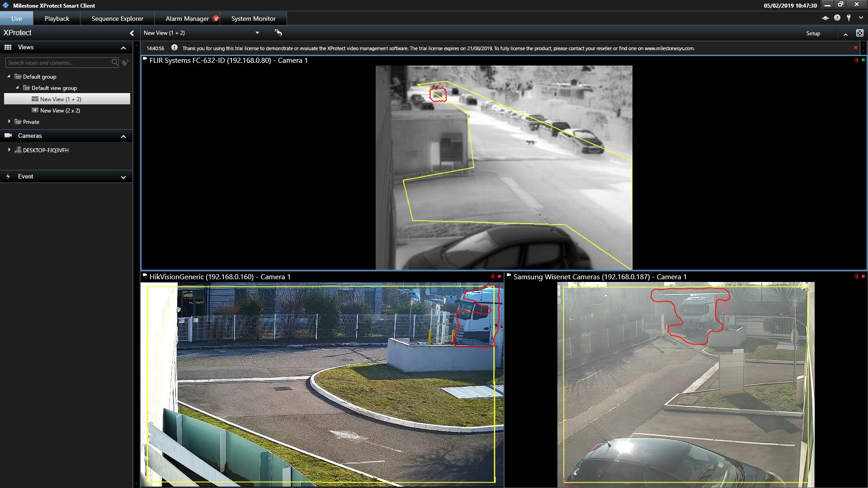The height and width of the screenshot is (488, 868).
Task: Toggle full screen mode icon
Action: pyautogui.click(x=860, y=33)
